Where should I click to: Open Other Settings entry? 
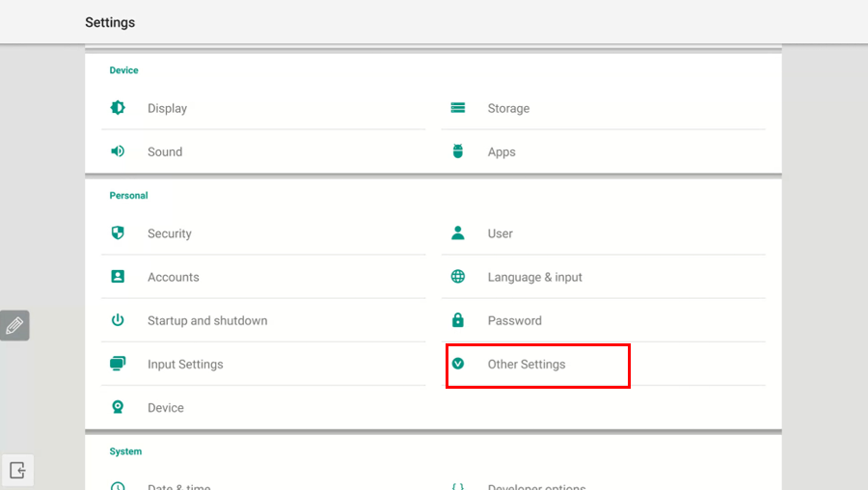pyautogui.click(x=527, y=365)
